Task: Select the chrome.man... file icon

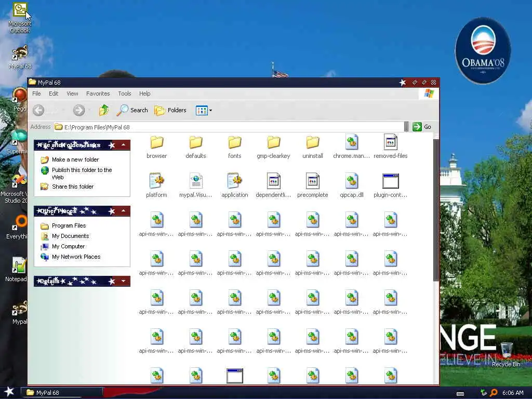Action: tap(352, 142)
